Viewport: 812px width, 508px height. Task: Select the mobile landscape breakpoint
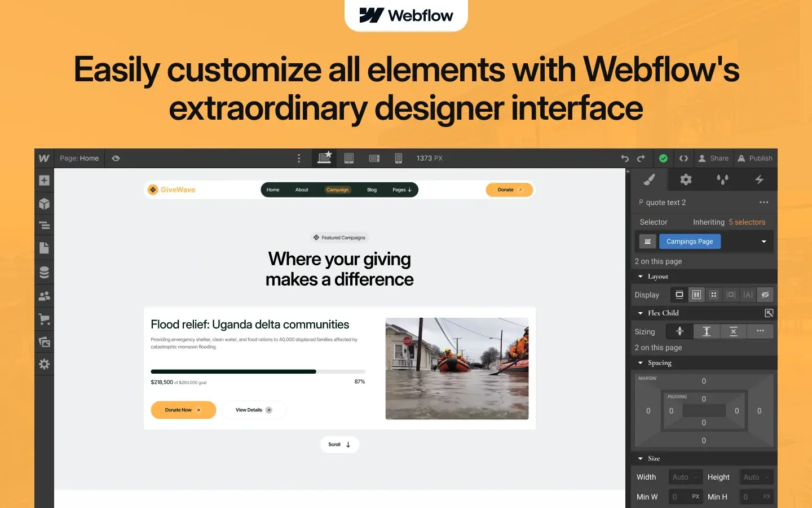tap(374, 159)
